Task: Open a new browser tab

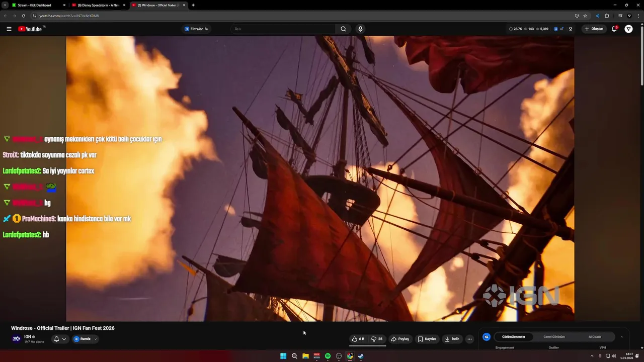Action: [x=193, y=5]
